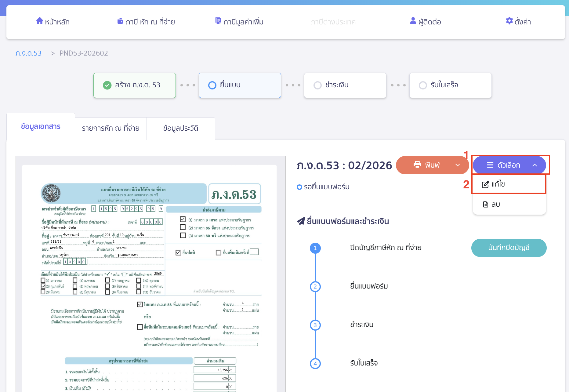Click the printer icon on print button
Viewport: 569px width, 392px height.
click(417, 165)
